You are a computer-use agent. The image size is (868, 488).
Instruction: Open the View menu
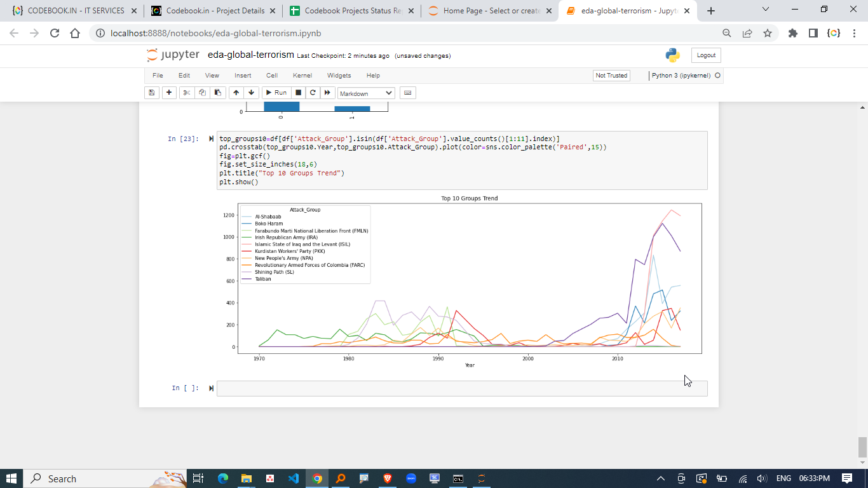pos(212,76)
